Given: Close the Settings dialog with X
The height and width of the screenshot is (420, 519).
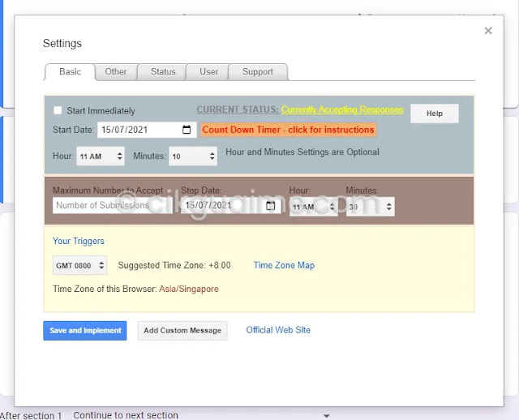Looking at the screenshot, I should point(488,31).
